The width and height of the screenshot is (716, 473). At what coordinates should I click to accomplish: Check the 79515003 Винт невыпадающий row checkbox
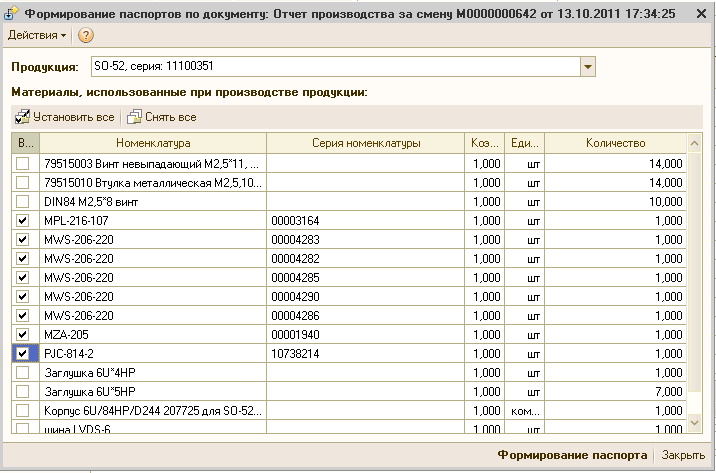[22, 163]
